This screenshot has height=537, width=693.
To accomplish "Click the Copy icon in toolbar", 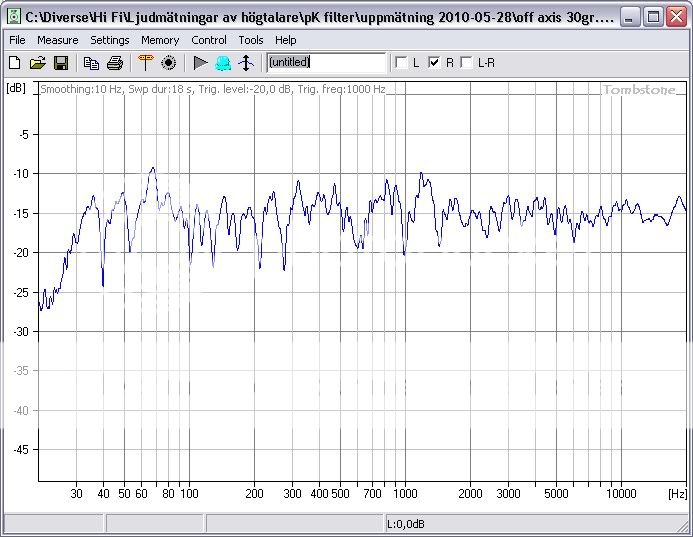I will pyautogui.click(x=91, y=63).
